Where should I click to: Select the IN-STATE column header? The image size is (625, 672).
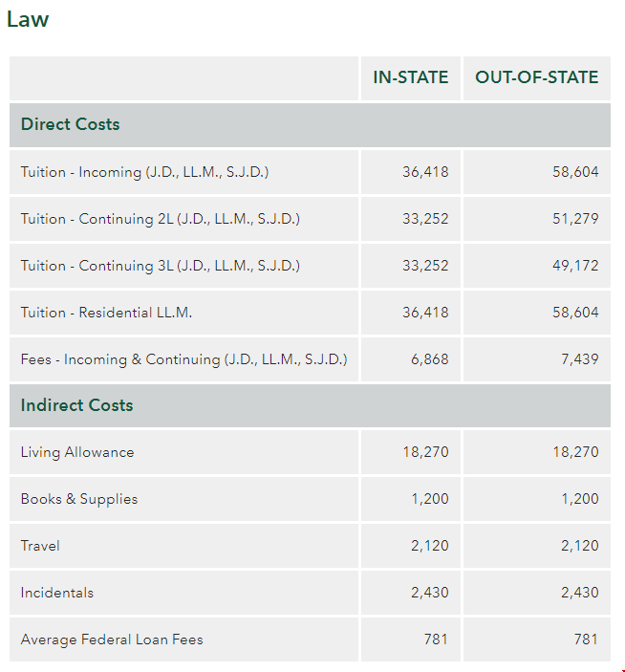pos(410,77)
